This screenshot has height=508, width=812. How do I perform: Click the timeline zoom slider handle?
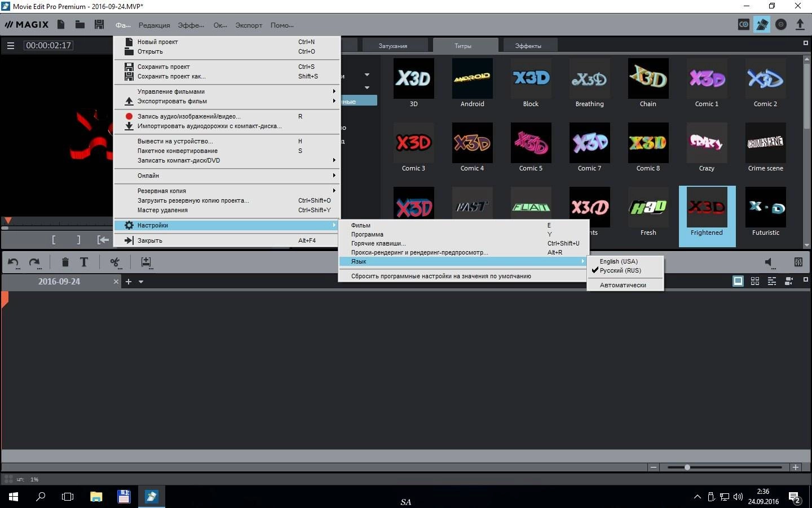click(x=687, y=467)
